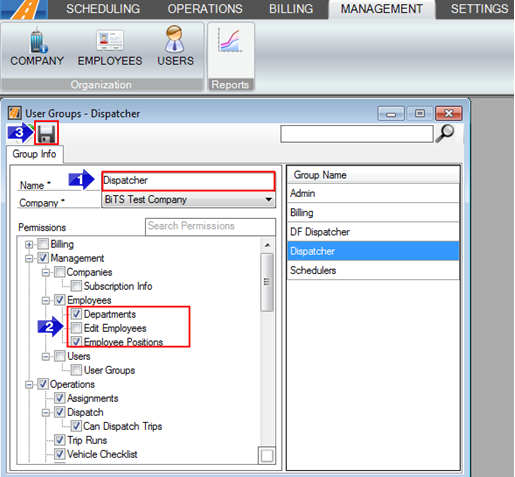Expand the Billing permissions tree node

pos(29,245)
